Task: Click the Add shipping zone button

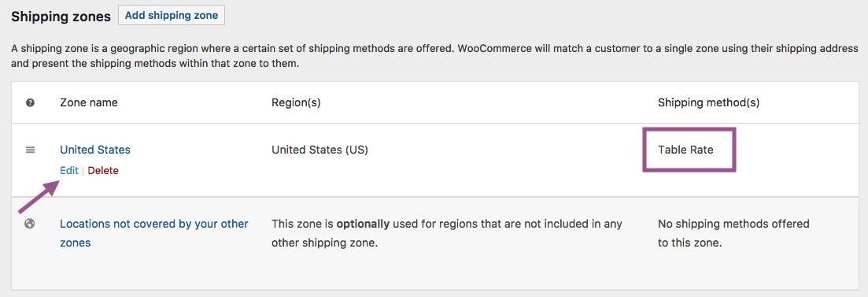Action: (x=172, y=16)
